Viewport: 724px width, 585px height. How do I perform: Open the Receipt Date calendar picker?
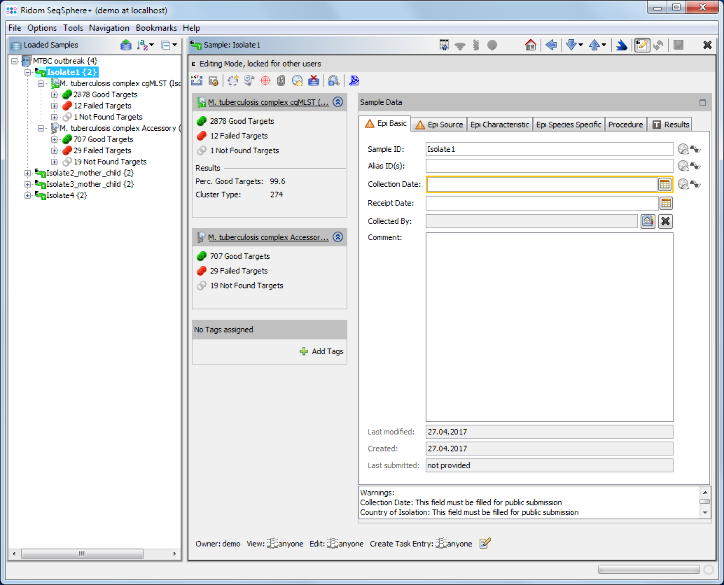[665, 203]
